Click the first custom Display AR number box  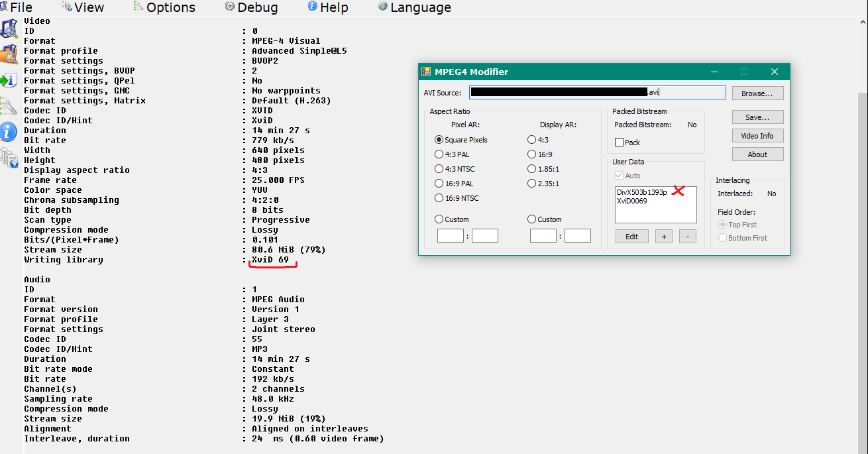[543, 235]
